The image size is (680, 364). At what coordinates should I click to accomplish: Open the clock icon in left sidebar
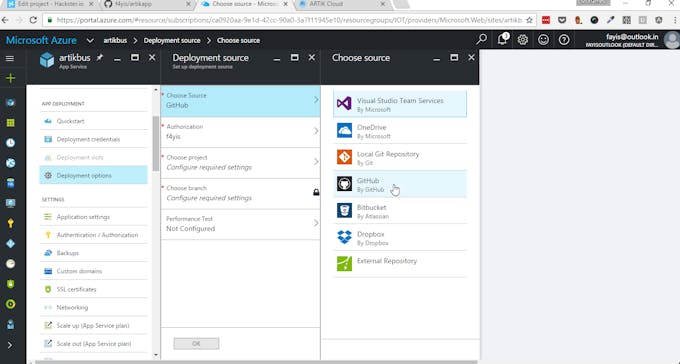click(x=10, y=143)
